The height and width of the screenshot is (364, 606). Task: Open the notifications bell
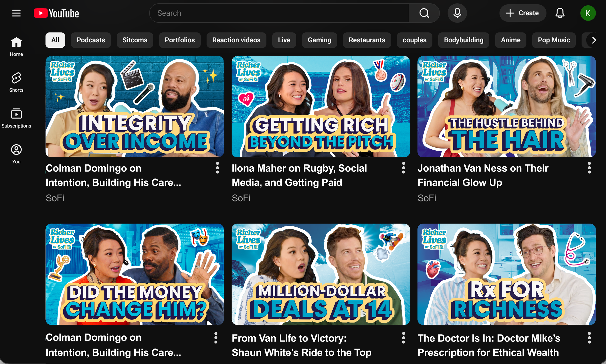560,13
